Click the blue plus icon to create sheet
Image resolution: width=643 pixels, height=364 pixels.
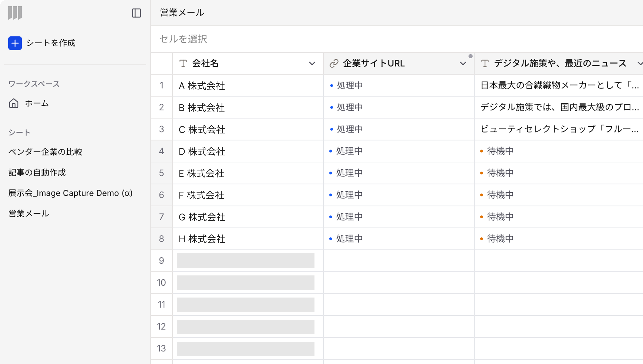[15, 43]
